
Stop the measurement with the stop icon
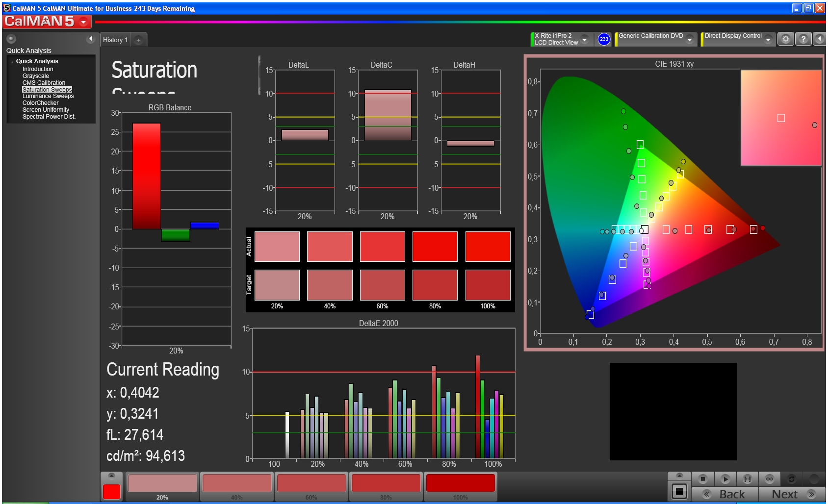coord(703,479)
